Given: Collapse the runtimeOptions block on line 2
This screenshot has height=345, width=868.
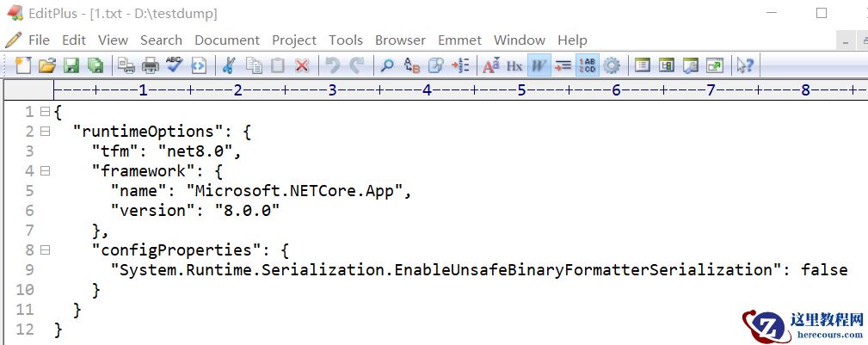Looking at the screenshot, I should tap(45, 132).
